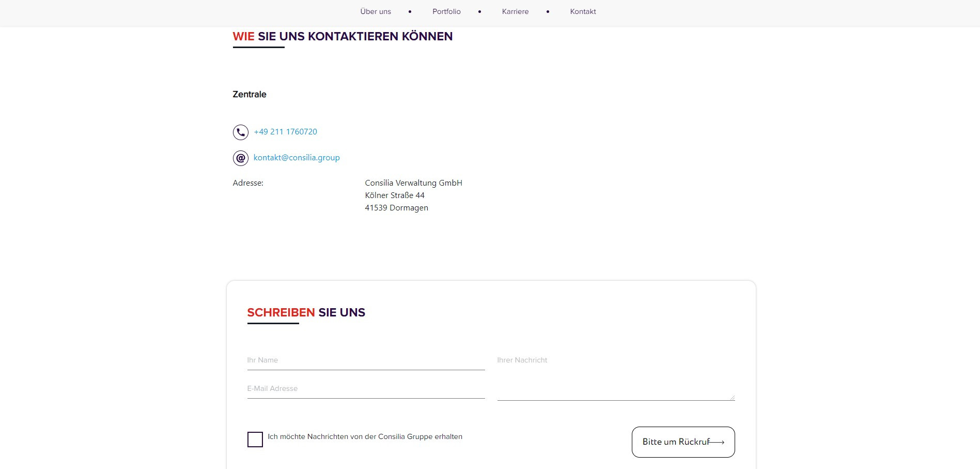980x469 pixels.
Task: Click the 'Schreiben Sie uns' form heading
Action: 306,313
